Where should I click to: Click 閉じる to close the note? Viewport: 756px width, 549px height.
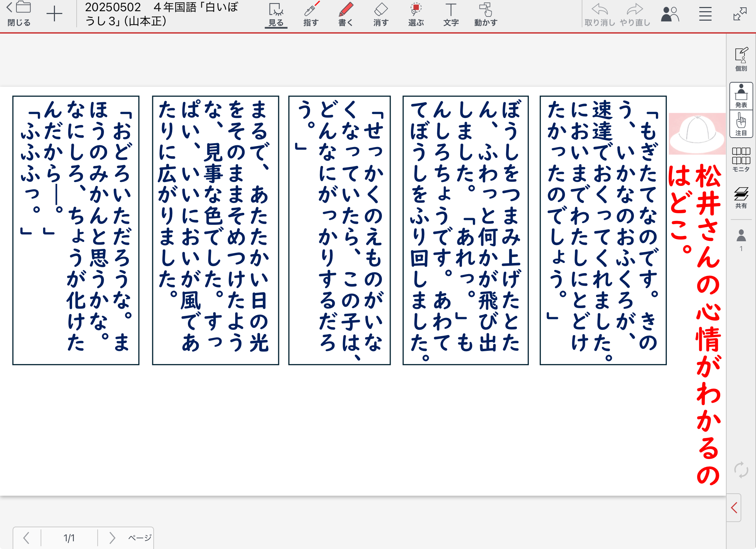point(19,14)
